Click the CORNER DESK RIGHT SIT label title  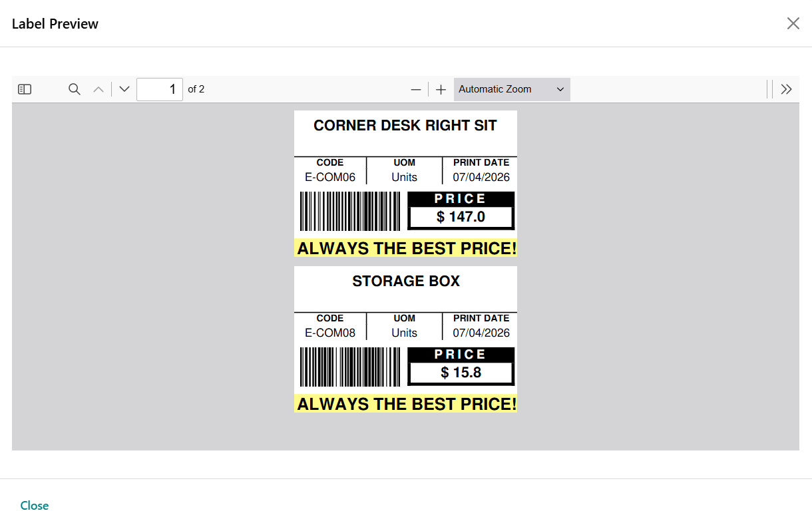tap(405, 126)
